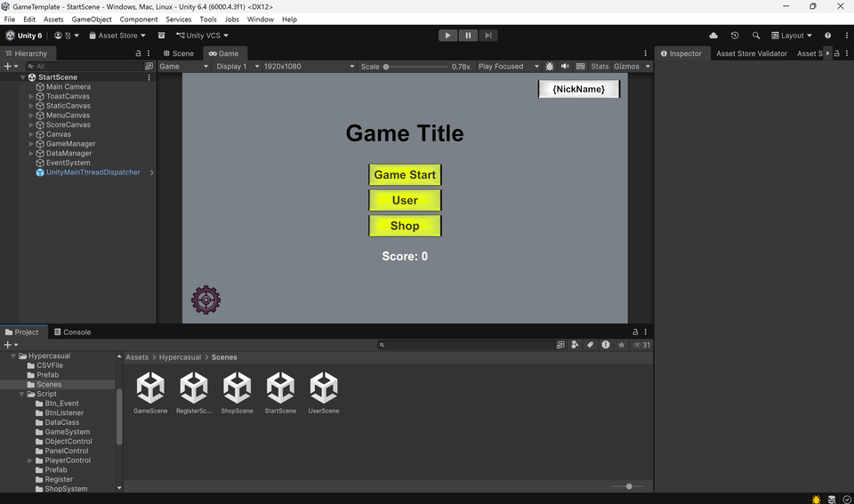This screenshot has width=854, height=504.
Task: Click the Game view Scale slider
Action: (416, 67)
